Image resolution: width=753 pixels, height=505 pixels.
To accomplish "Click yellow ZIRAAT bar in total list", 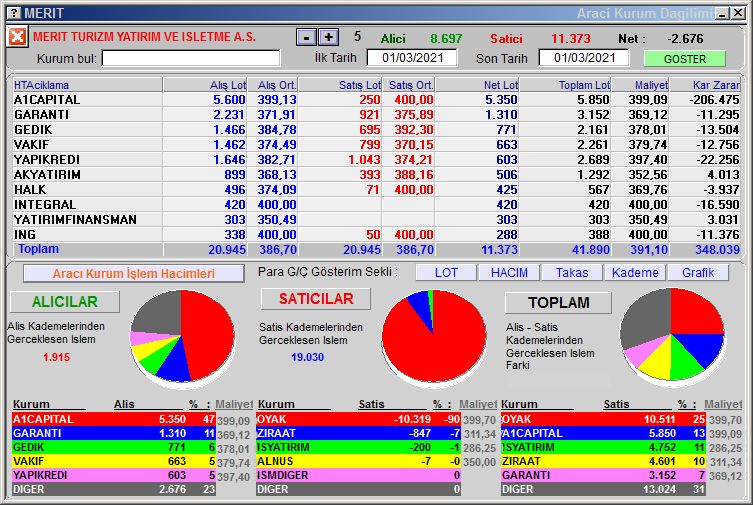I will pyautogui.click(x=603, y=461).
